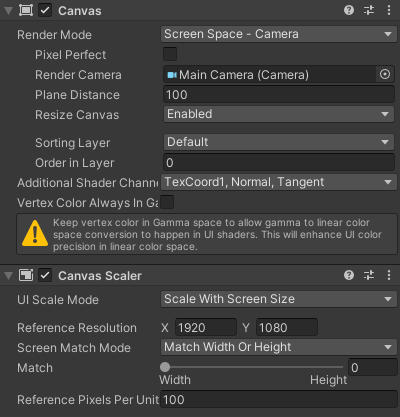Click the Reference Pixels Per Unit label
Viewport: 400px width, 417px height.
tap(88, 400)
